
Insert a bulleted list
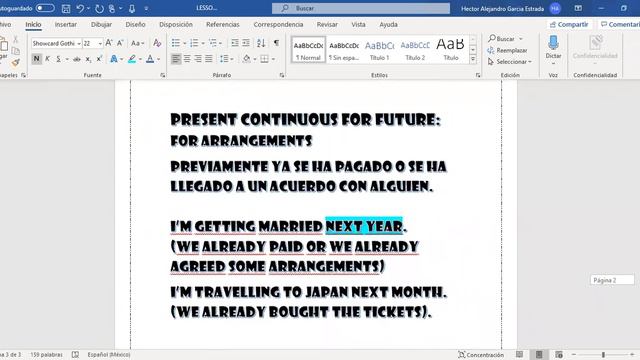pos(176,43)
